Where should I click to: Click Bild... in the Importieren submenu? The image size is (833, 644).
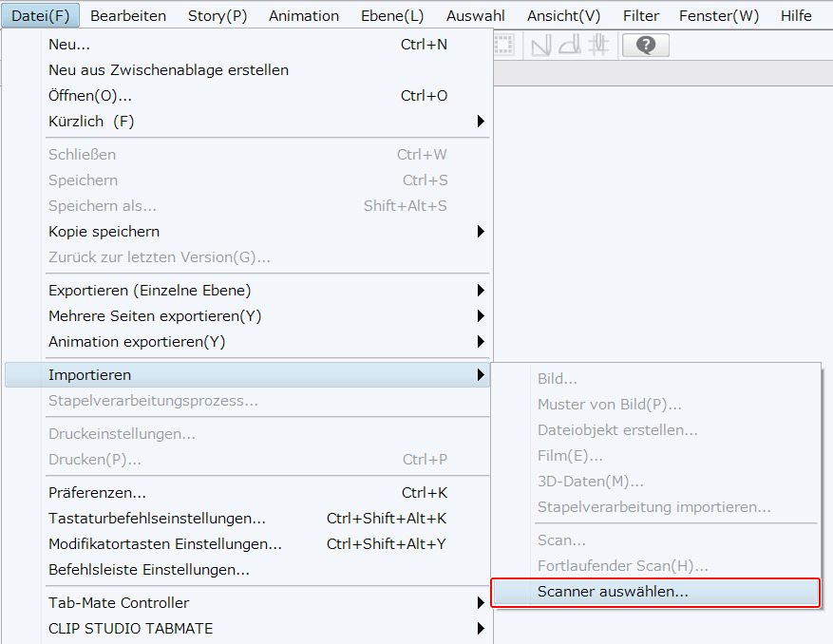tap(656, 379)
